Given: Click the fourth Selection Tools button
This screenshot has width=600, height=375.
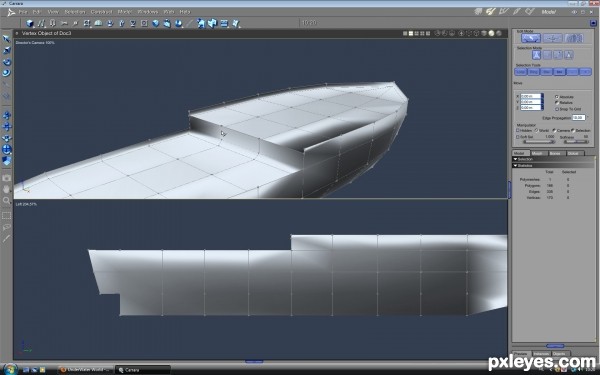Looking at the screenshot, I should (x=559, y=72).
